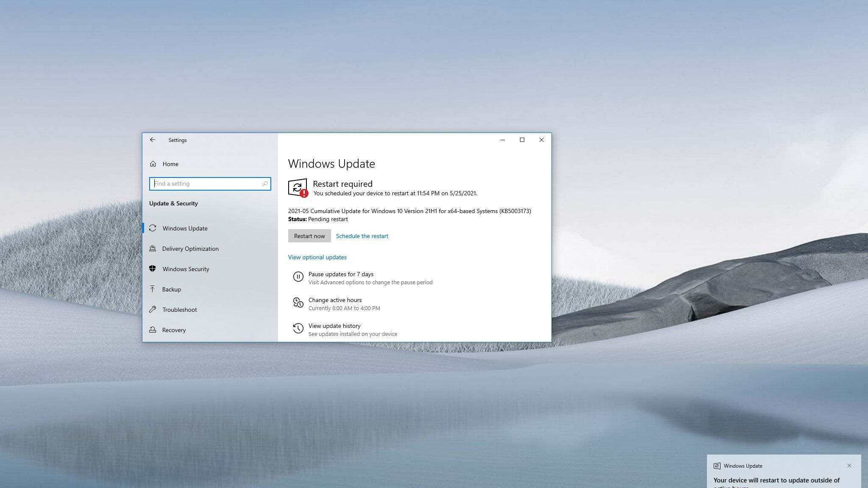868x488 pixels.
Task: Open View optional updates link
Action: (317, 257)
